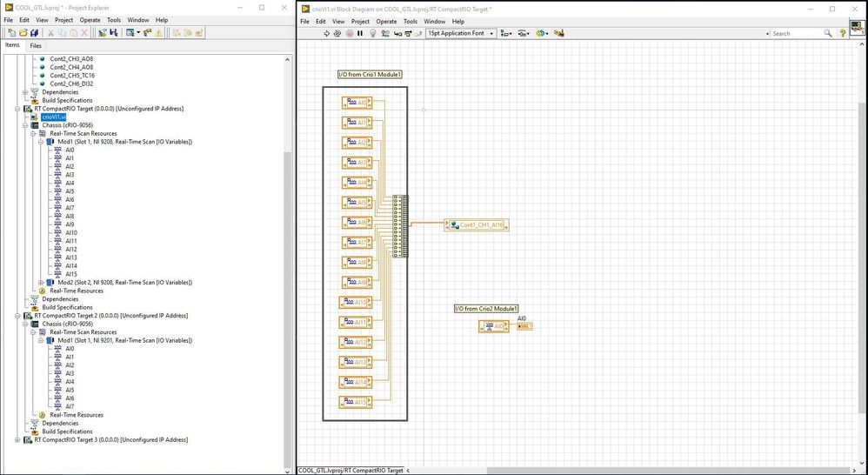Click Save All icon in Project Explorer toolbar

click(34, 33)
